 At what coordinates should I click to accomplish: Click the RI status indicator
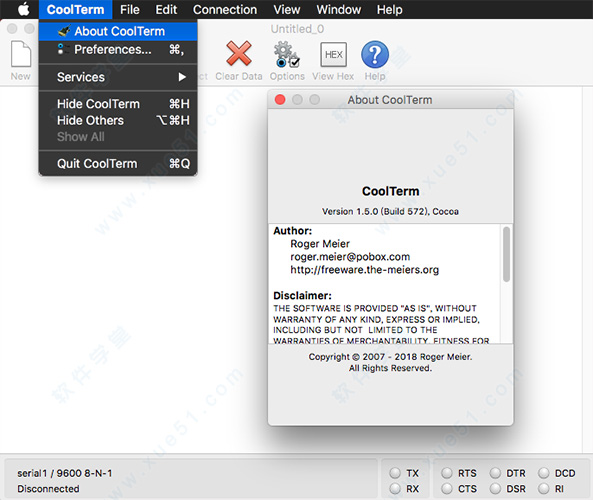coord(543,488)
